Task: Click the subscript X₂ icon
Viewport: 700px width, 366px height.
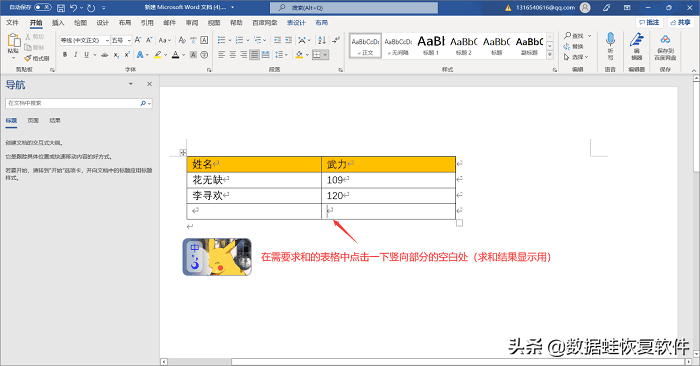Action: point(116,55)
